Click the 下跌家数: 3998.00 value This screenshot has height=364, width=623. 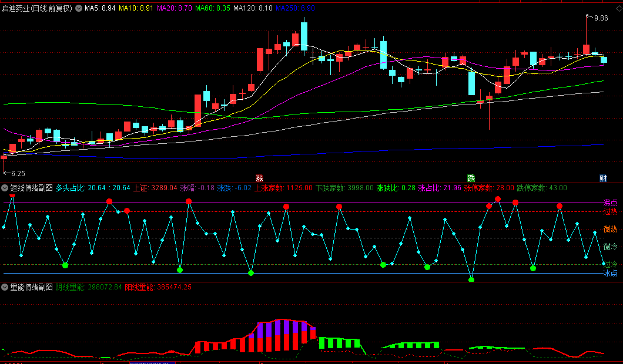tap(344, 188)
